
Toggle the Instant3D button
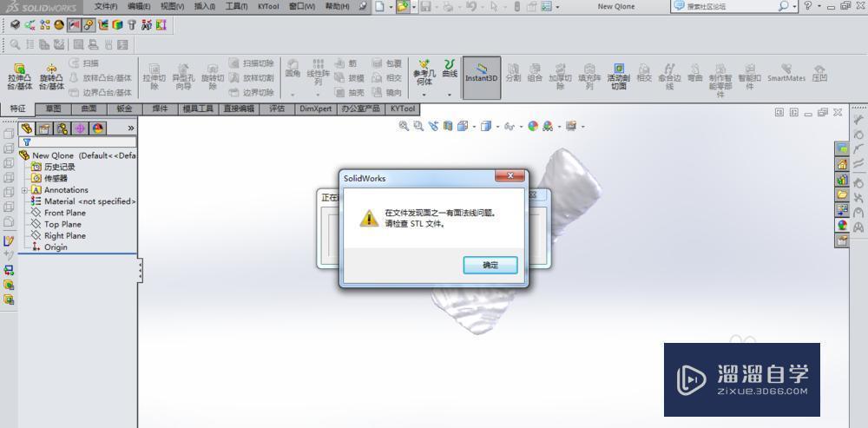coord(482,77)
